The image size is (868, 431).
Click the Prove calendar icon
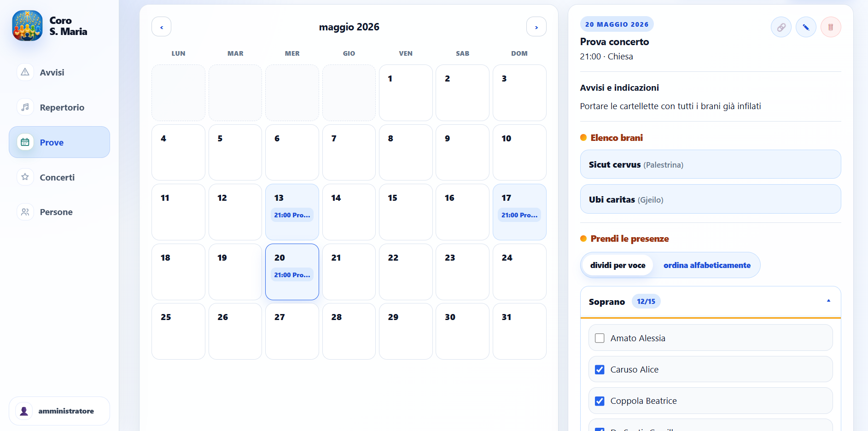[25, 142]
